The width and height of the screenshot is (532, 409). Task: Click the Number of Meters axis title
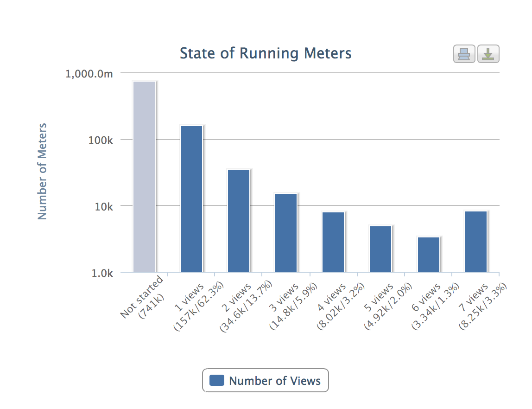43,171
